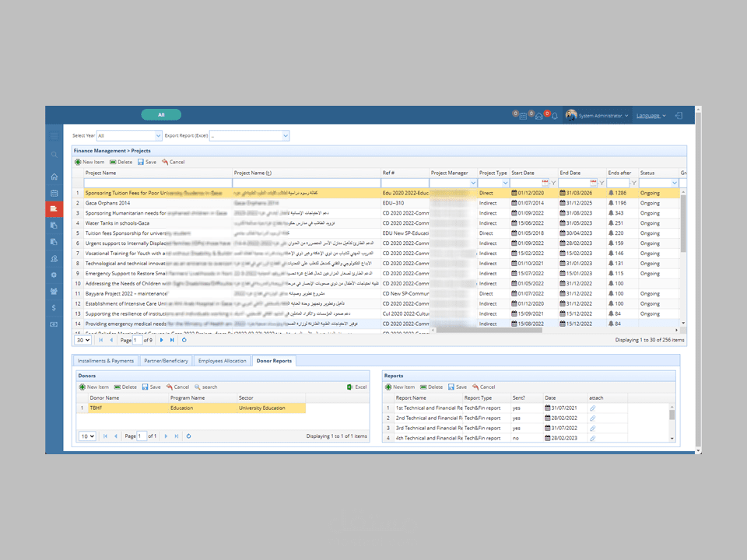747x560 pixels.
Task: Open the dollar finance sidebar icon
Action: point(54,308)
